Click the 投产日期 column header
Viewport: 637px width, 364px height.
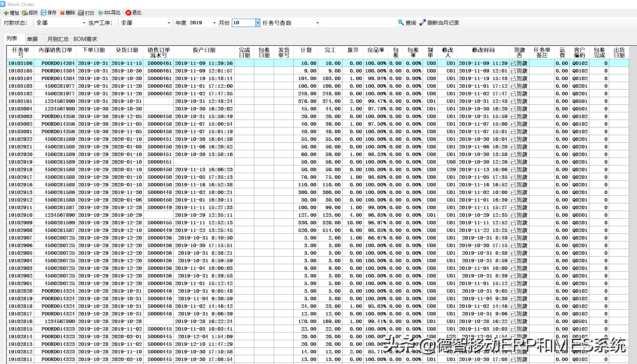(x=204, y=52)
